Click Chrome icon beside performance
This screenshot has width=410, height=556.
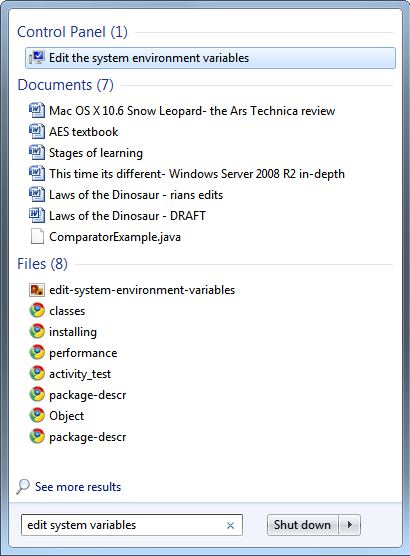37,352
